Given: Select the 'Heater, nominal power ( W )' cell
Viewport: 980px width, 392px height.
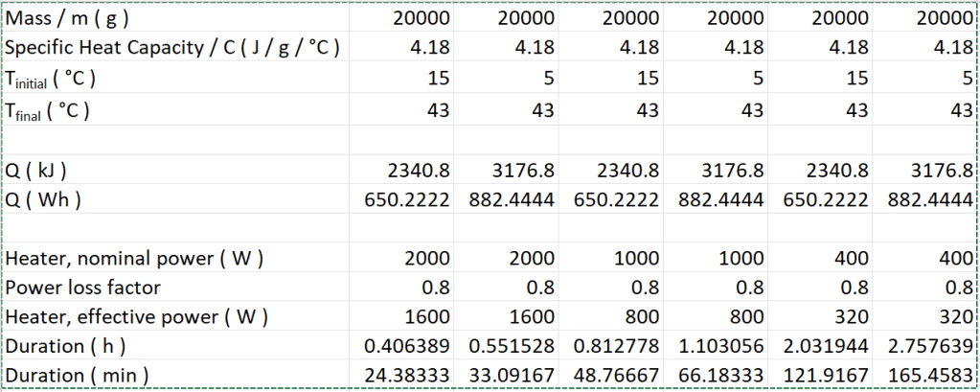Looking at the screenshot, I should tap(135, 259).
